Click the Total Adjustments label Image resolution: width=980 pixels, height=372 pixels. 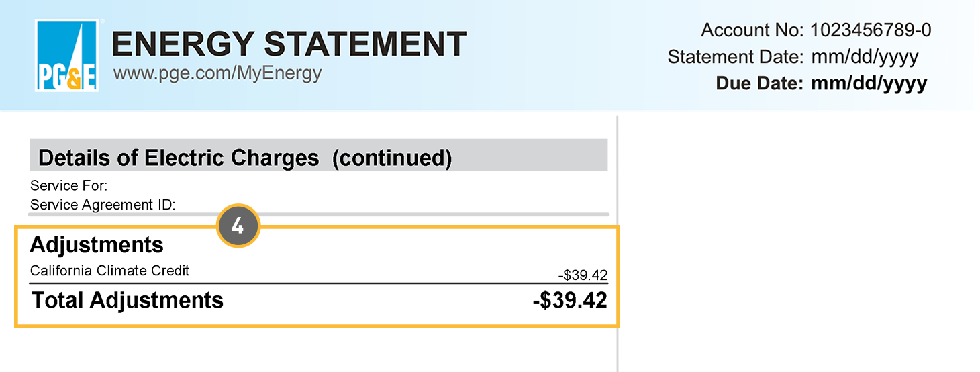[128, 300]
